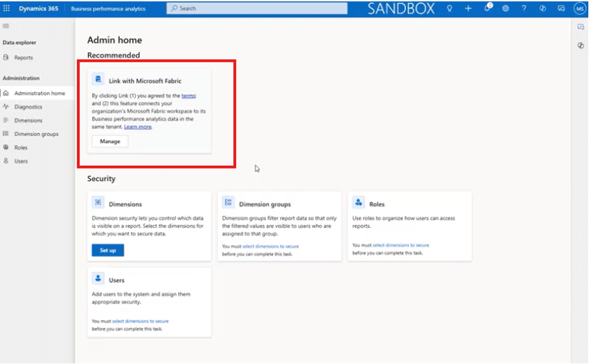Open the notifications bell with badge
The width and height of the screenshot is (589, 364).
point(486,8)
